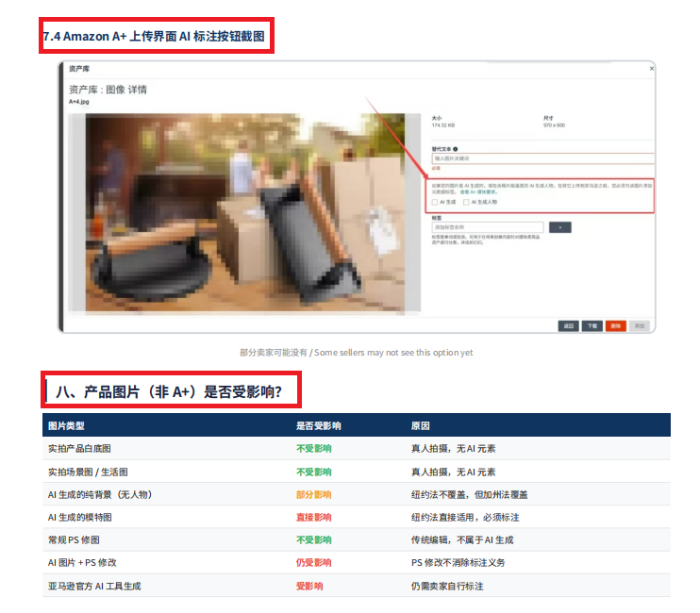Focus the 添加标签名称 tag input
The image size is (700, 613).
click(x=488, y=227)
